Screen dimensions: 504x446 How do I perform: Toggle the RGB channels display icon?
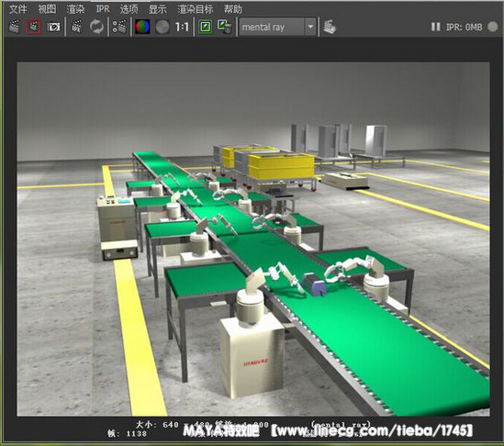coord(142,27)
